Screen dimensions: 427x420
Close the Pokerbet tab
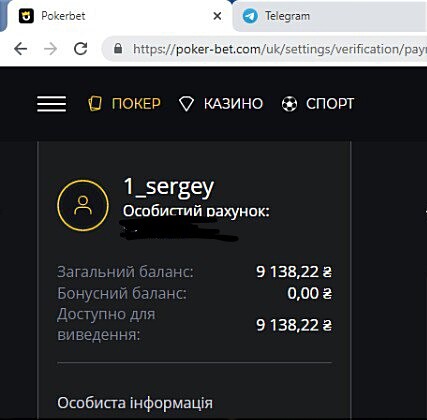(x=217, y=16)
